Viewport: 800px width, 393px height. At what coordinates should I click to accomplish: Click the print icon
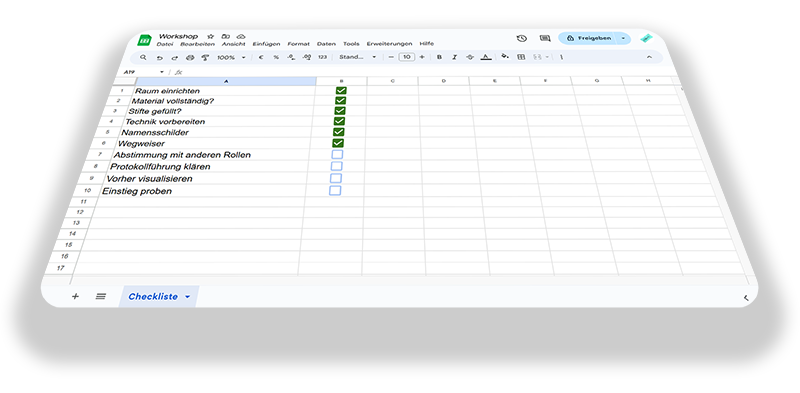(190, 58)
